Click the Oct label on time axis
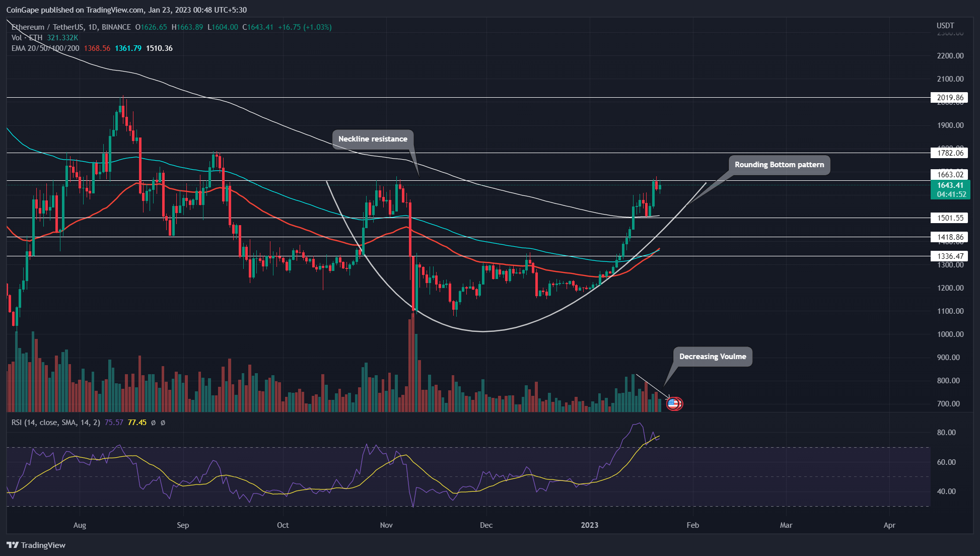The height and width of the screenshot is (556, 980). (283, 525)
